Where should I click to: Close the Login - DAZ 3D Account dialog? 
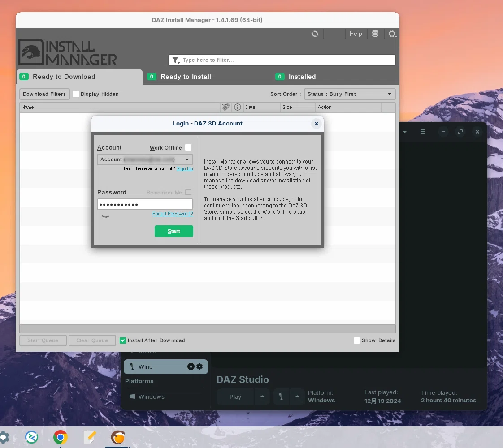(317, 124)
